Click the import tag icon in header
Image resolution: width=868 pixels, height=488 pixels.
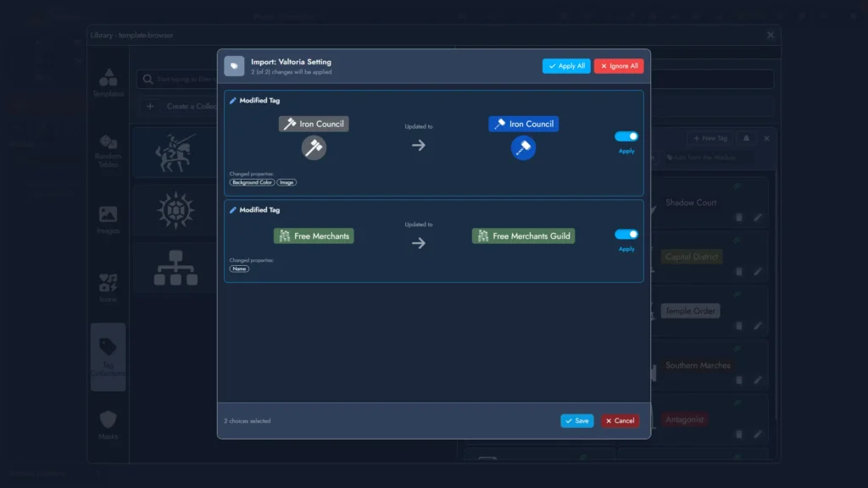[234, 66]
